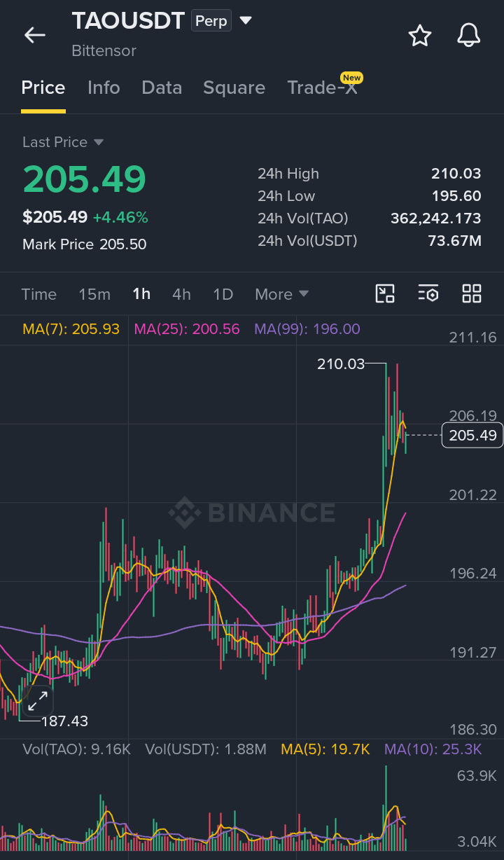Tap the 63.9K volume axis label
Viewport: 504px width, 860px height.
coord(477,775)
